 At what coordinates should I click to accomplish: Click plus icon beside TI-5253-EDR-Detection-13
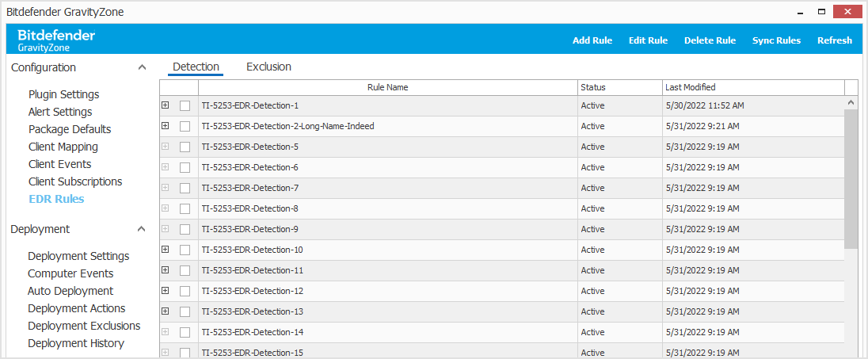pyautogui.click(x=165, y=311)
